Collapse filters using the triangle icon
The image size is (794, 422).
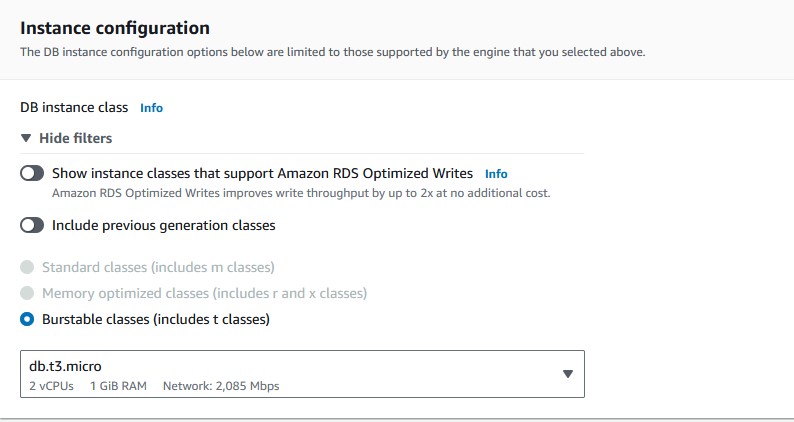coord(27,138)
